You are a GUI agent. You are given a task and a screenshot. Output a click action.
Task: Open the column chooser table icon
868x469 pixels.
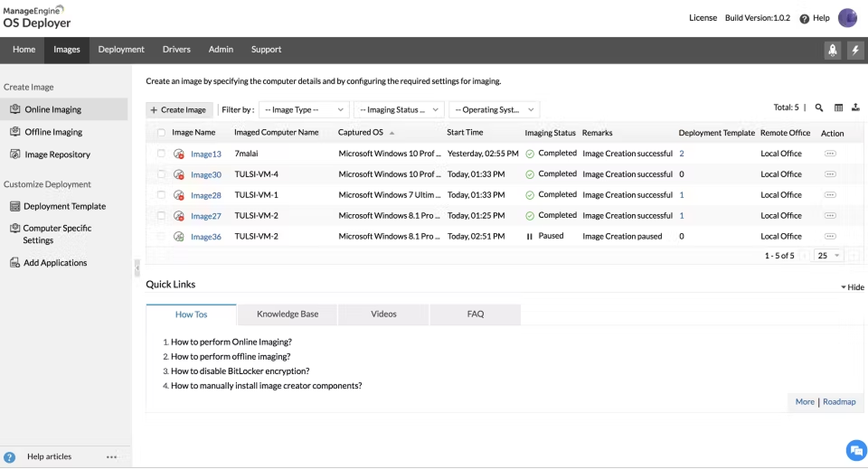click(x=838, y=108)
